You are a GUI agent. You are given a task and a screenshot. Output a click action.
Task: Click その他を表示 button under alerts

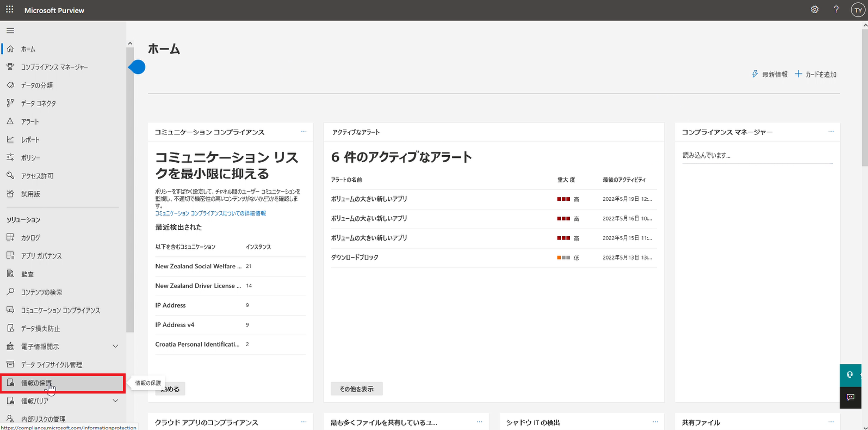coord(357,389)
